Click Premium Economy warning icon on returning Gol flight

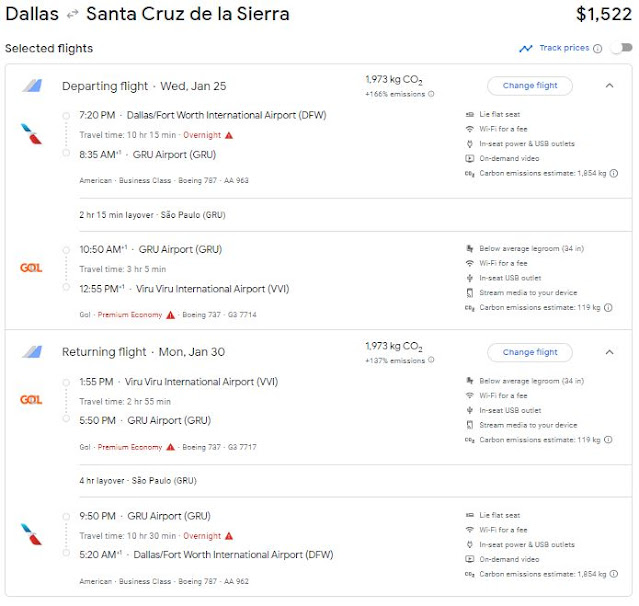tap(171, 447)
